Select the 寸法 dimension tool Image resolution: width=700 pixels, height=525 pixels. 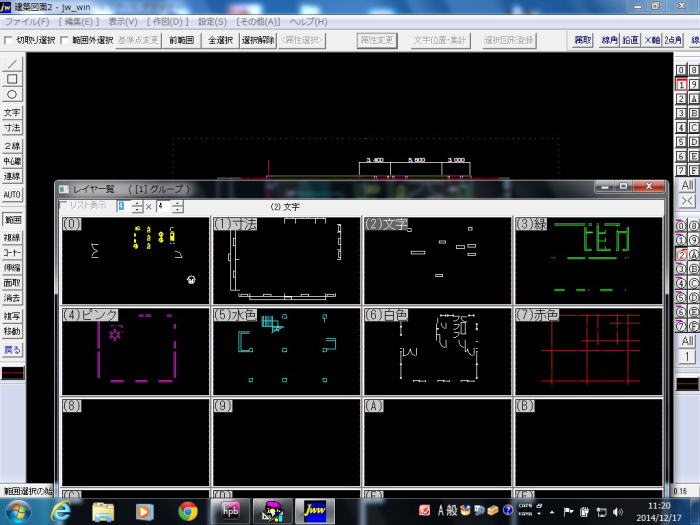point(12,128)
